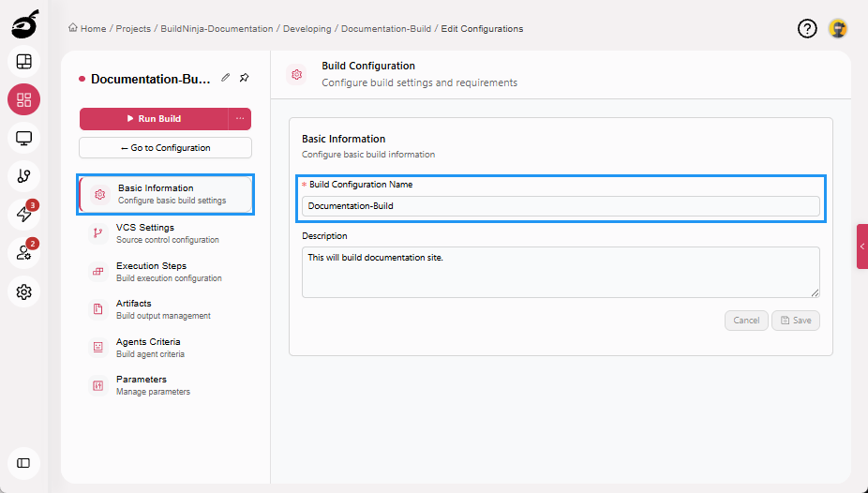Click the Agents Criteria icon
The width and height of the screenshot is (868, 493).
(98, 348)
